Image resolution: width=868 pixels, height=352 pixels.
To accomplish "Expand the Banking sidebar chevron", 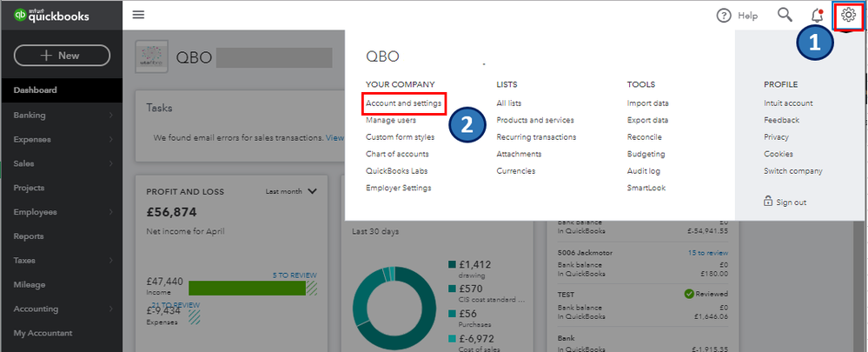I will [x=110, y=115].
